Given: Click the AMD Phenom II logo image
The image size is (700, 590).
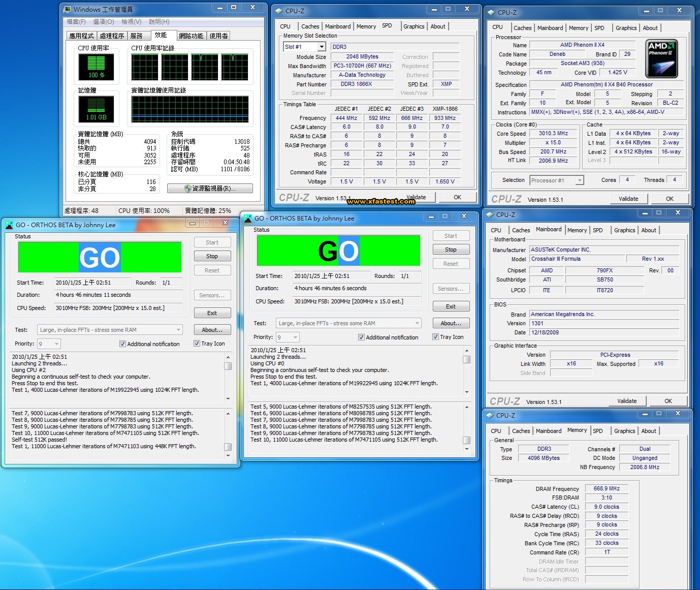Looking at the screenshot, I should click(x=661, y=59).
